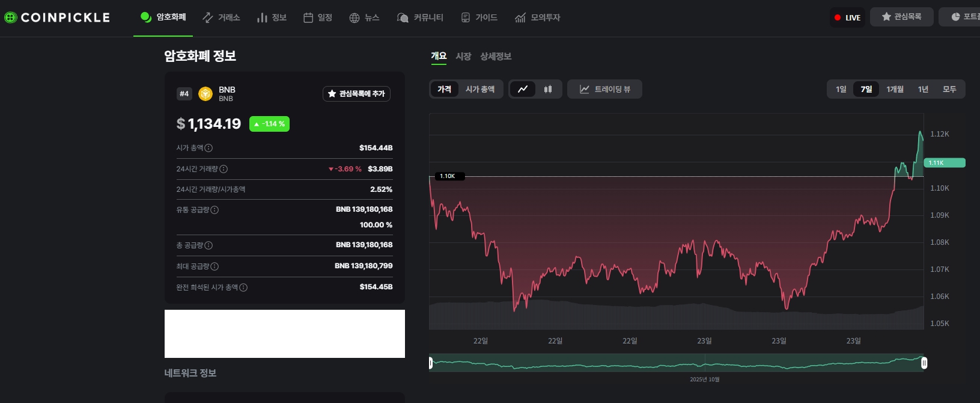Click info icon beside 최대 공급량
Image resolution: width=980 pixels, height=403 pixels.
click(215, 266)
